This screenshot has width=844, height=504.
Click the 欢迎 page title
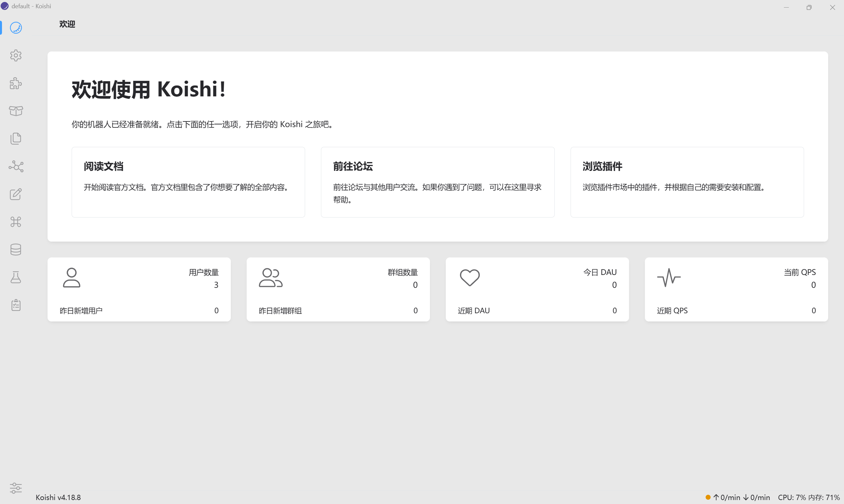point(67,24)
